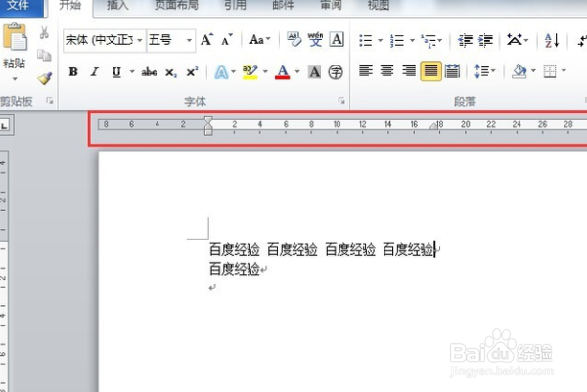The width and height of the screenshot is (587, 392).
Task: Click the Multilevel List icon
Action: tap(429, 40)
